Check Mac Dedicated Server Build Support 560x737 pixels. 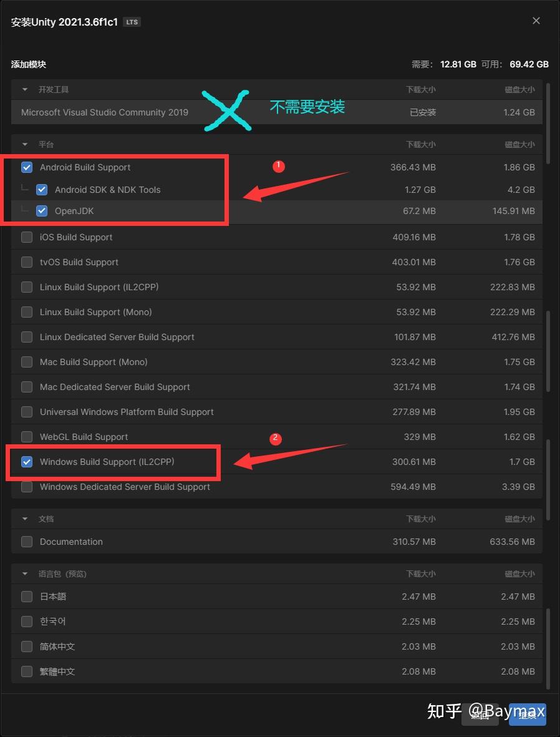pyautogui.click(x=27, y=387)
